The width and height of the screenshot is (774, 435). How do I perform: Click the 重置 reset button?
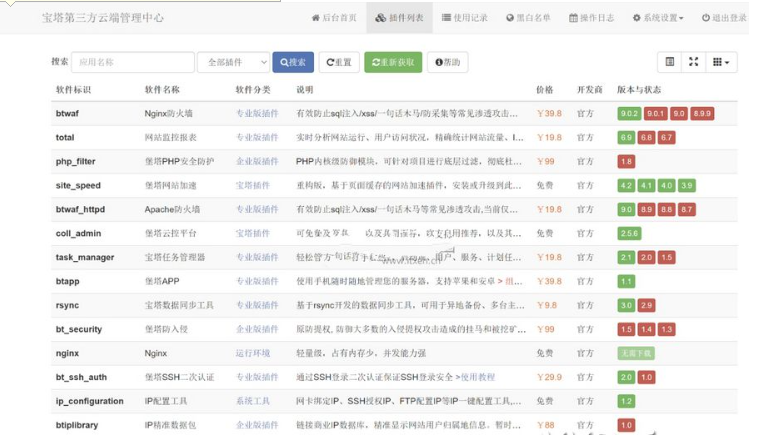(339, 62)
